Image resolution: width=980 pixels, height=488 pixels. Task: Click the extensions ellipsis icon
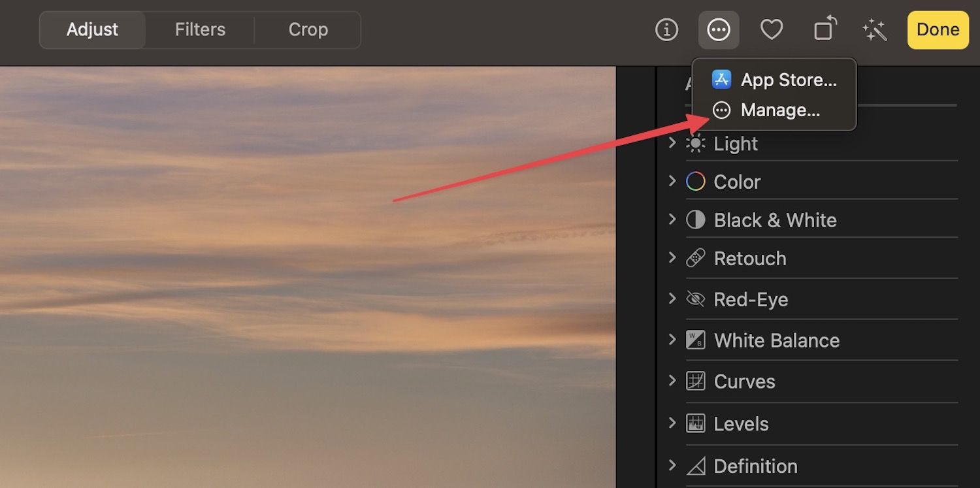[719, 29]
